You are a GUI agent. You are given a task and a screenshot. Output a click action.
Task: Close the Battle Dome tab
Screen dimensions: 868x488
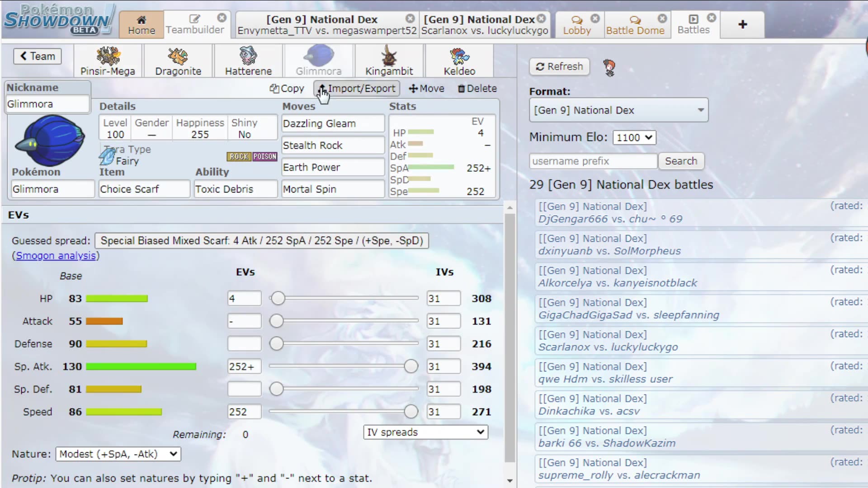coord(662,18)
